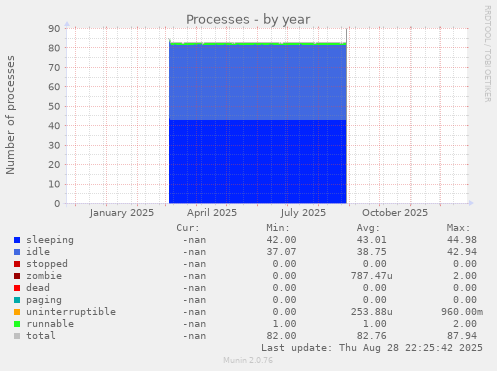Click the 'October 2025' x-axis label
This screenshot has height=371, width=497.
click(395, 213)
